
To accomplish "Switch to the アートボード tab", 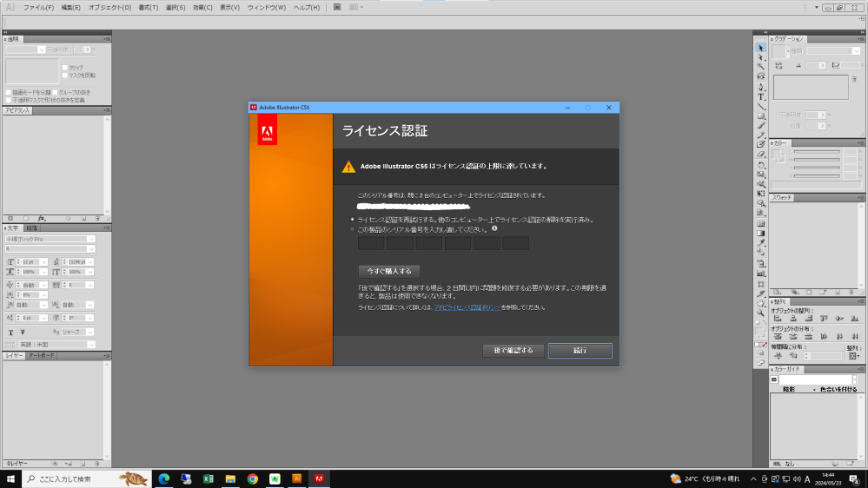I will (x=42, y=356).
